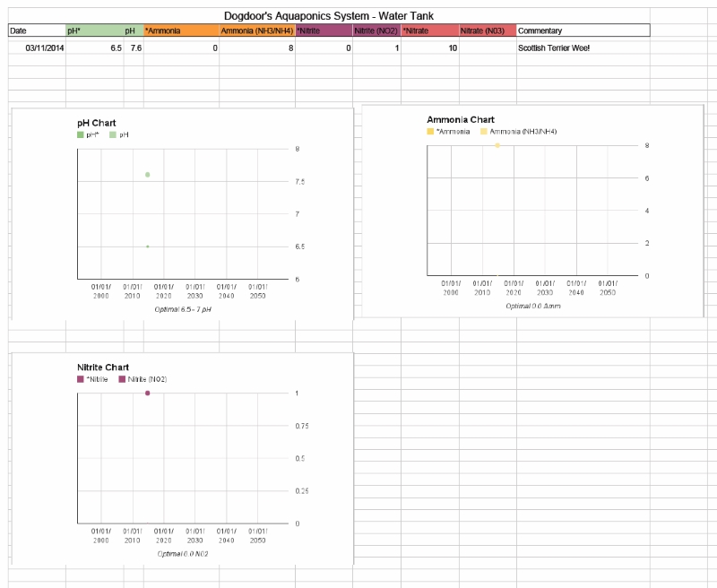Screen dimensions: 717x588
Task: Click the pH* legend color swatch
Action: pos(81,134)
